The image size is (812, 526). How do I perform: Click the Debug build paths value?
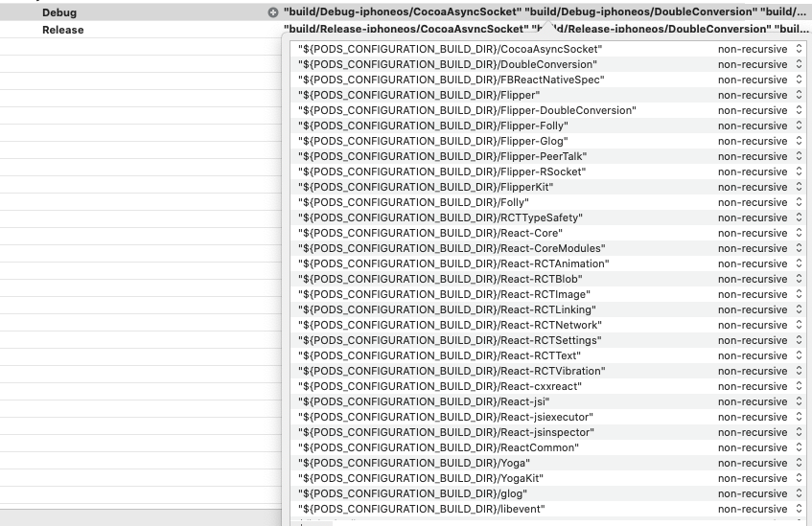click(545, 11)
